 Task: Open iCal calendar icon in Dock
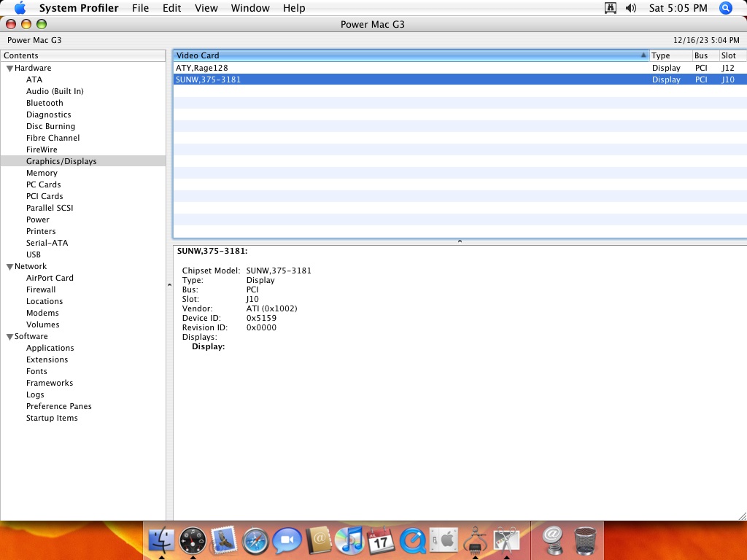(381, 540)
